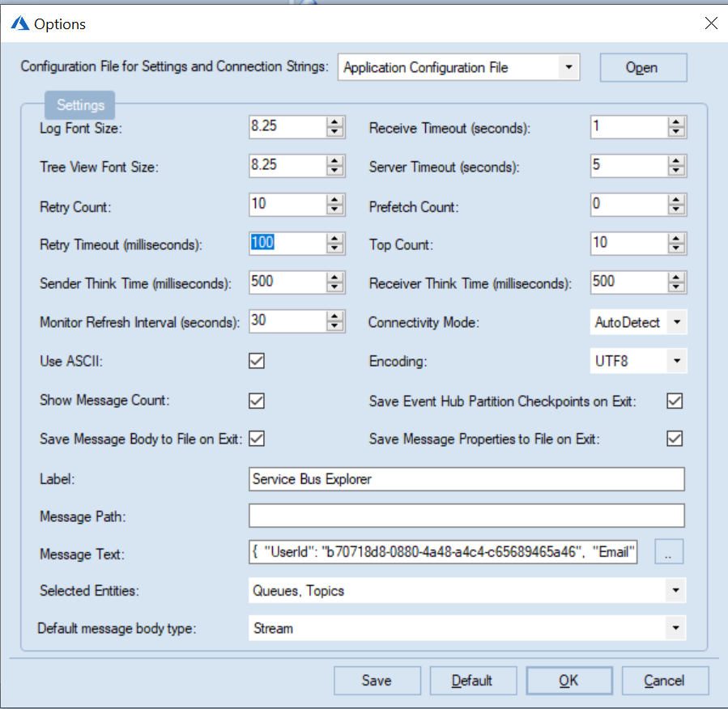728x709 pixels.
Task: Uncheck Save Event Hub Partition Checkpoints on Exit
Action: pyautogui.click(x=675, y=400)
